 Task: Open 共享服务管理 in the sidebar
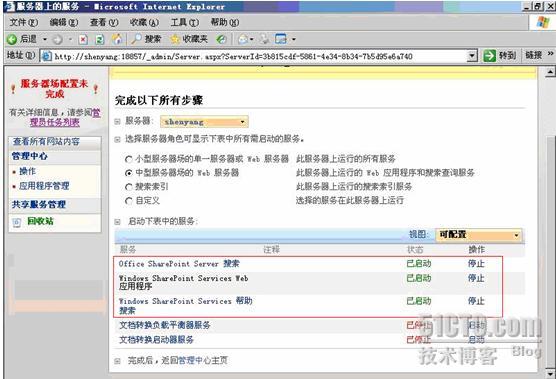tap(39, 205)
